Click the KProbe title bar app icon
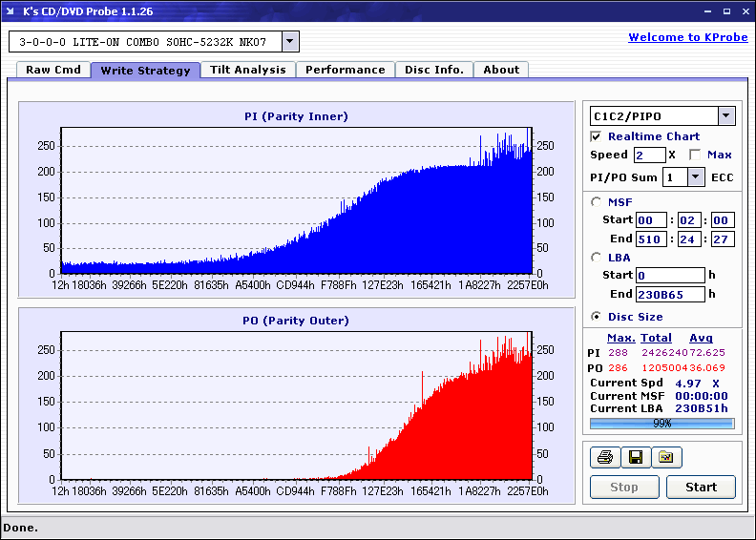The height and width of the screenshot is (540, 756). coord(10,11)
